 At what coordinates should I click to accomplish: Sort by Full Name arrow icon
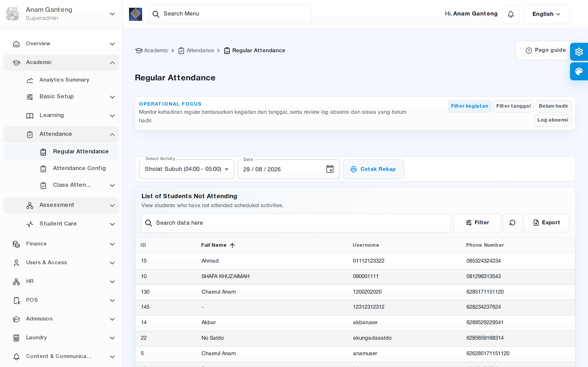[x=232, y=245]
